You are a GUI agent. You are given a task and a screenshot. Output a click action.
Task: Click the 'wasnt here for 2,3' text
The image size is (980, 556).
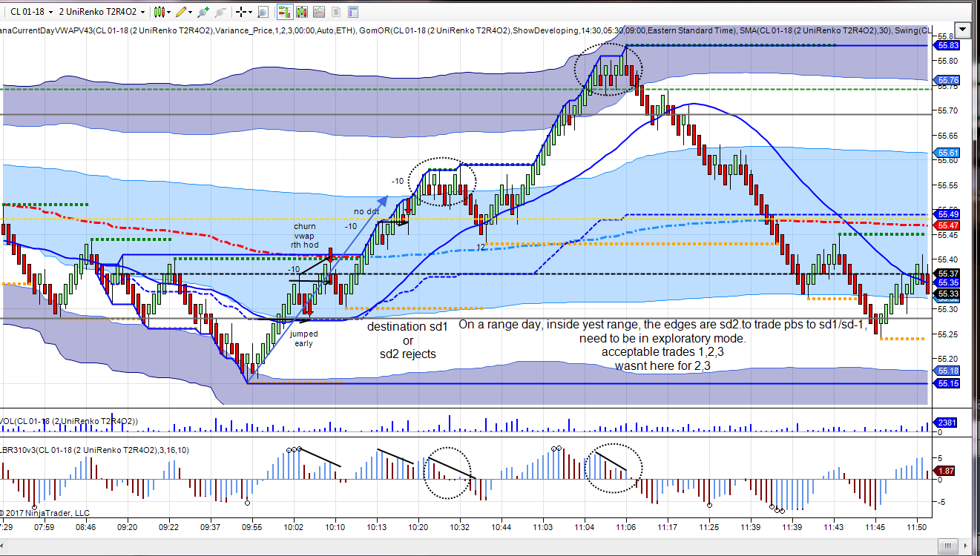[x=662, y=365]
